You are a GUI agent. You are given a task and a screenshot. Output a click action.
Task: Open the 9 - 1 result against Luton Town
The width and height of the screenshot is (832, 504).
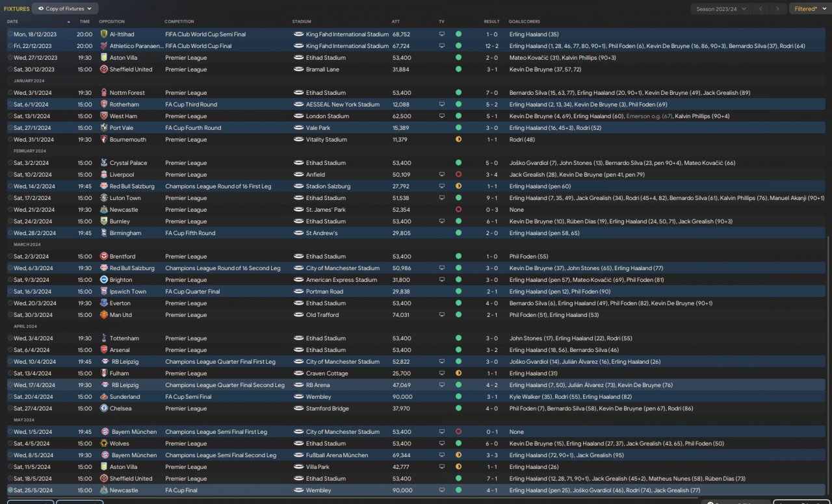click(491, 197)
